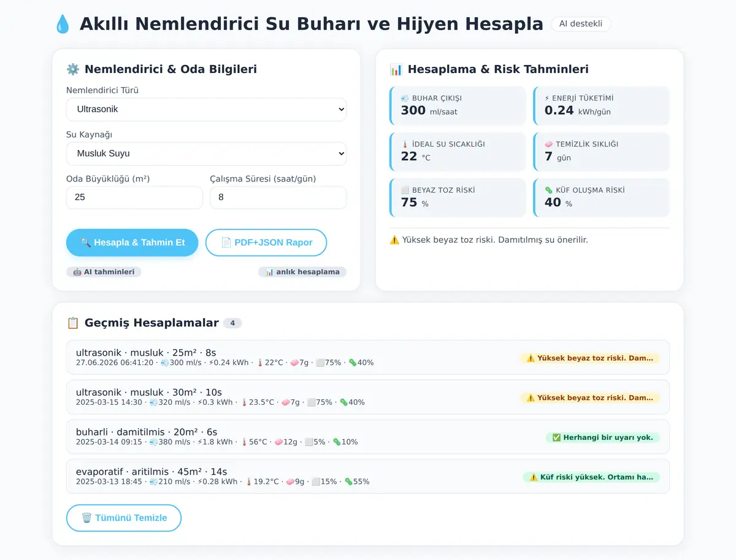
Task: Click soap icon in Temizlik Sıklığı card
Action: tap(549, 144)
